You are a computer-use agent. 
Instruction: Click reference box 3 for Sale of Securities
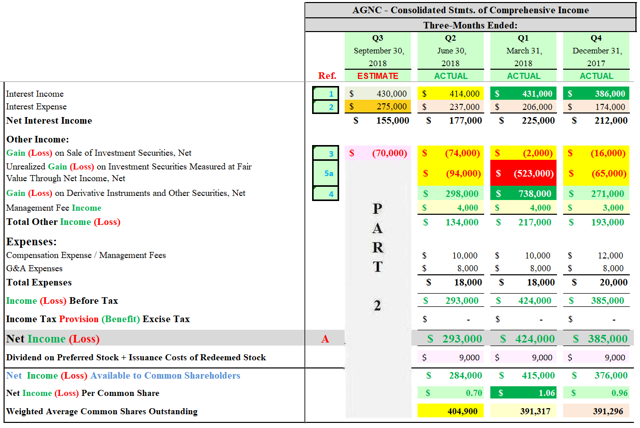(325, 153)
